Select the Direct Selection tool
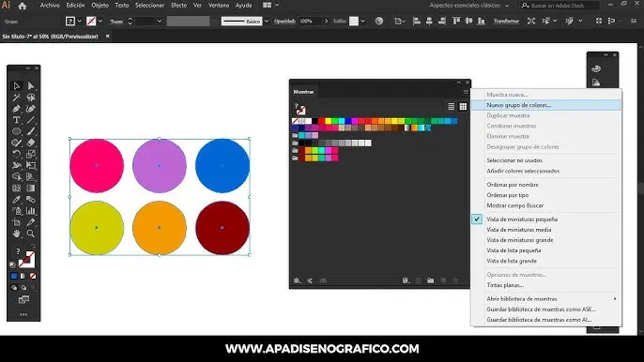Viewport: 644px width, 362px height. (x=31, y=85)
